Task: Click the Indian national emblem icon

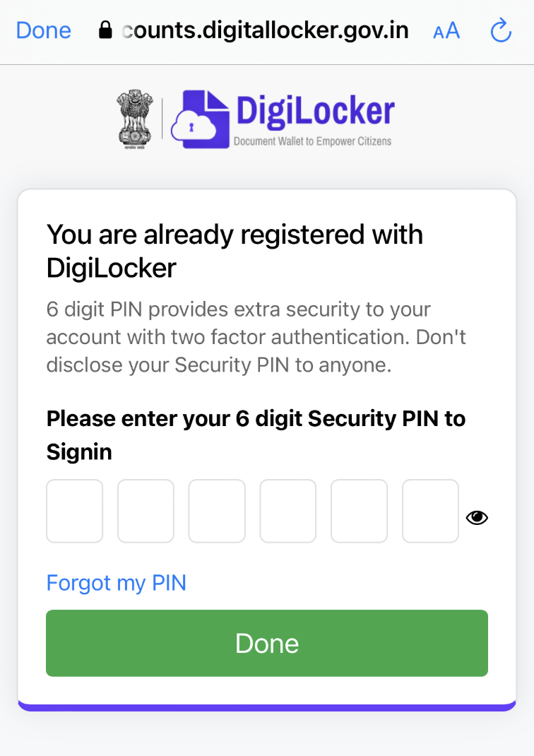Action: 133,118
